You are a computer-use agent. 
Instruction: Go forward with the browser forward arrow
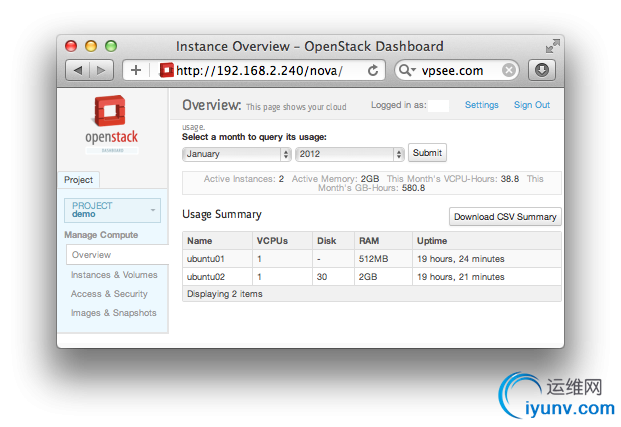[x=102, y=71]
